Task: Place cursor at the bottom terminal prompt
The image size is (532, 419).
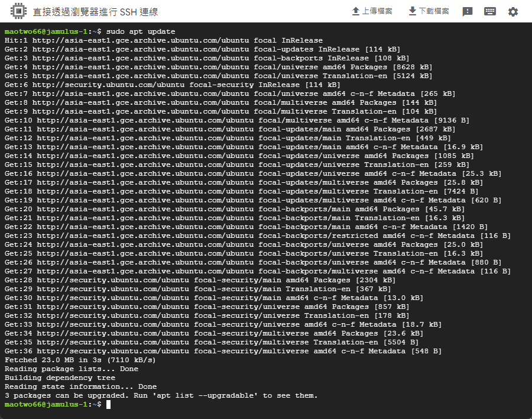Action: [108, 404]
